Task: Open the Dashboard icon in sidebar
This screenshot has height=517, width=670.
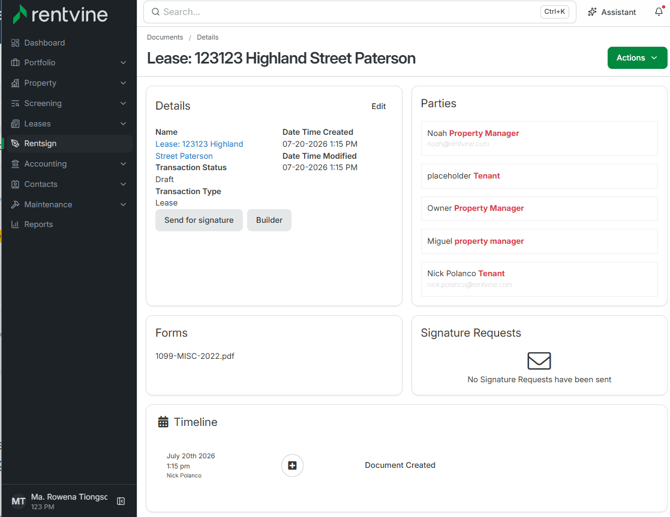Action: pyautogui.click(x=15, y=43)
